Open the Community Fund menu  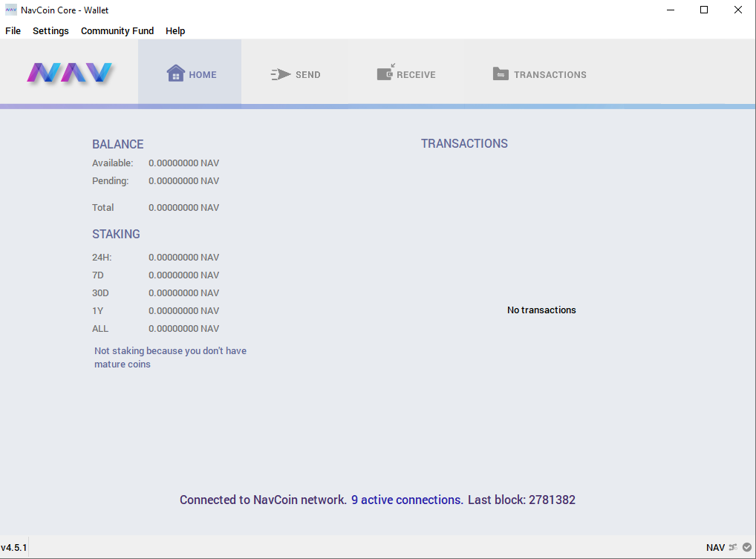(117, 31)
